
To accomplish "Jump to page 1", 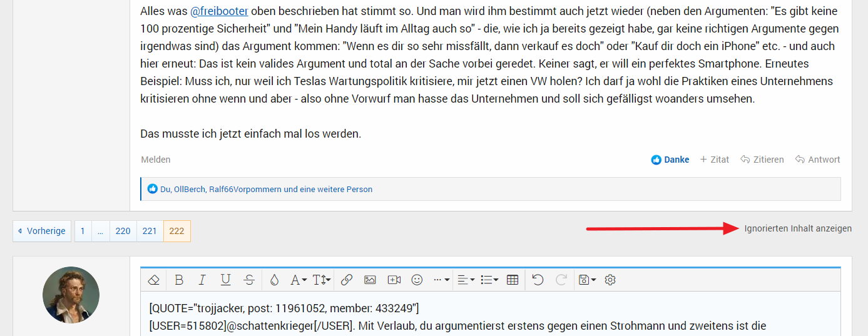I will click(83, 231).
